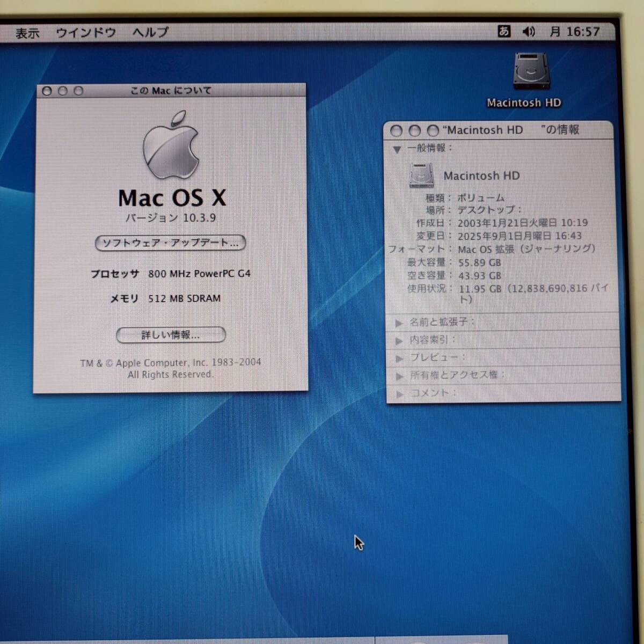644x644 pixels.
Task: Select the Macintosh HD desktop drive icon
Action: (x=530, y=71)
